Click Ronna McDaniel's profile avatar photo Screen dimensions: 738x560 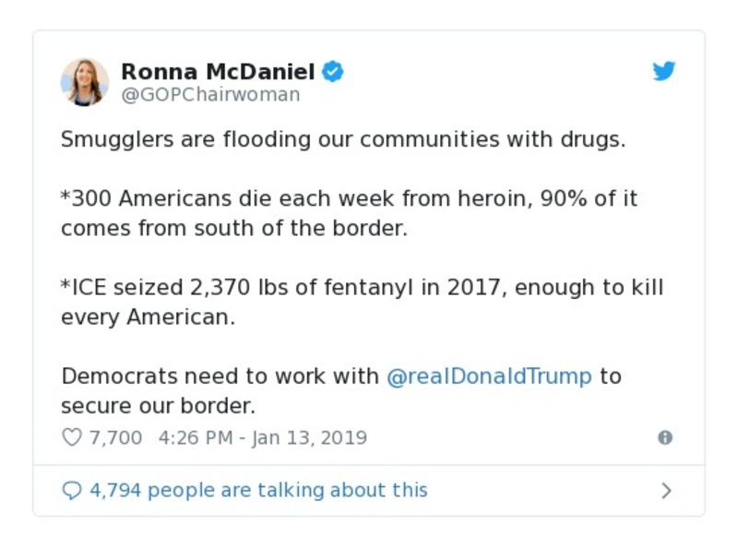85,81
